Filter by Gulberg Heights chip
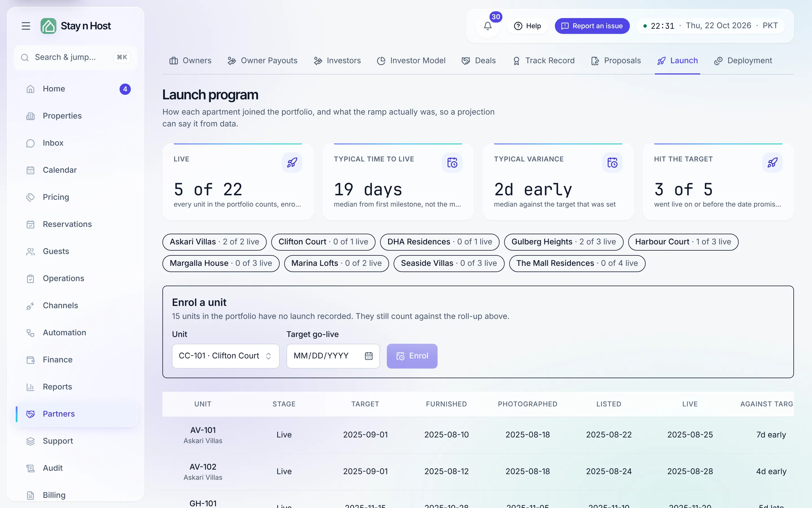The image size is (812, 508). click(563, 242)
